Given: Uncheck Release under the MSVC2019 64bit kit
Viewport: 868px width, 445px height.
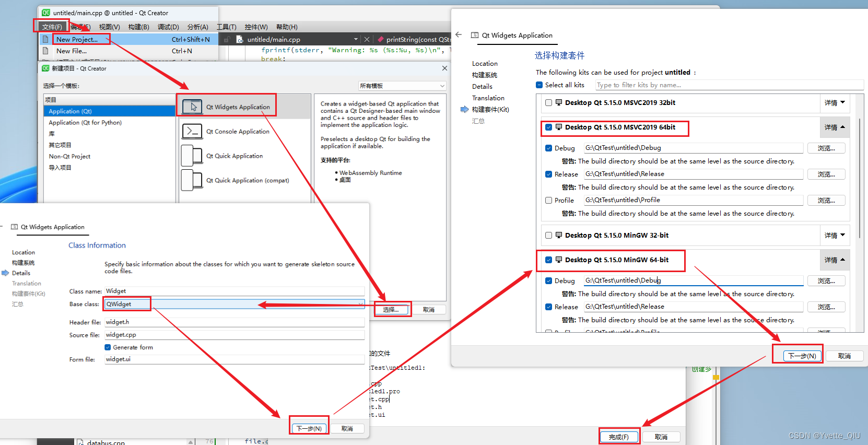Looking at the screenshot, I should coord(548,174).
